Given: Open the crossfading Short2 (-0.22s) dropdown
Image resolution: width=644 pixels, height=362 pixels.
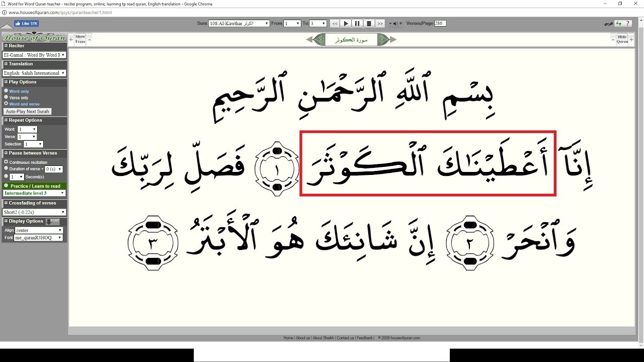Looking at the screenshot, I should tap(34, 212).
